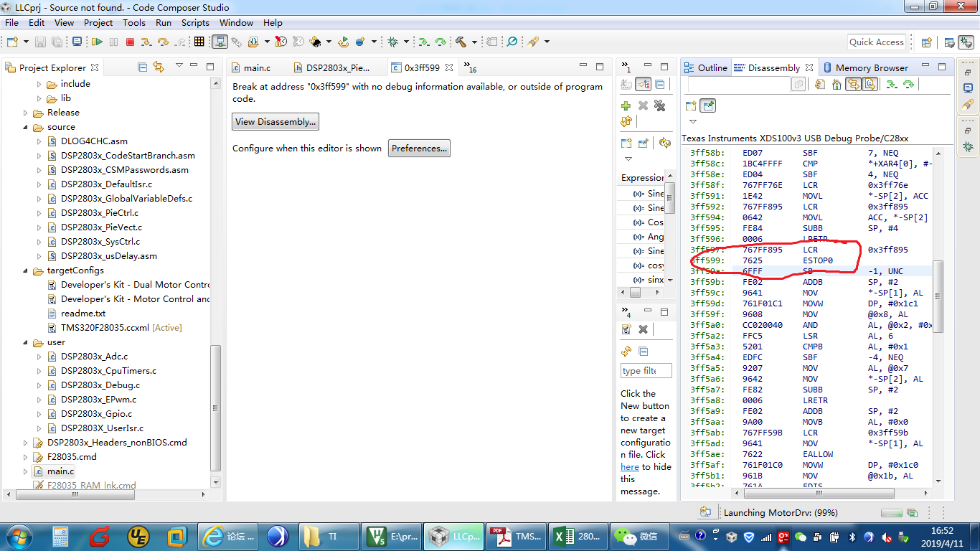
Task: Click the Disassembly horizontal scrollbar
Action: tap(818, 494)
